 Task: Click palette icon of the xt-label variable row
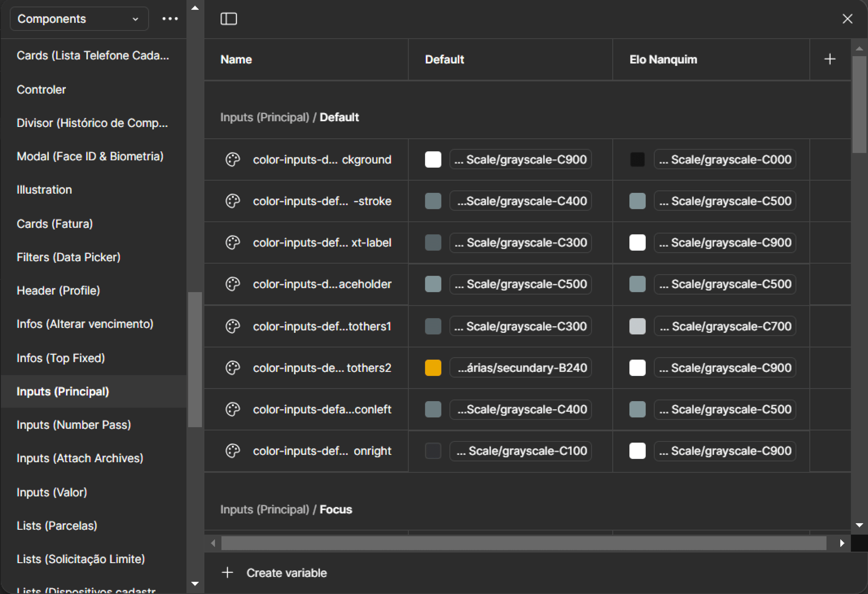click(232, 243)
